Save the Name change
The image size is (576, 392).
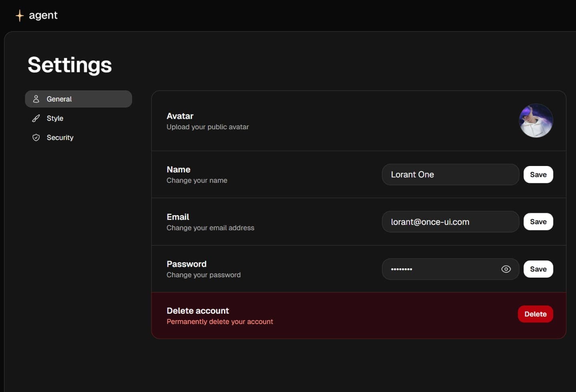click(x=538, y=174)
